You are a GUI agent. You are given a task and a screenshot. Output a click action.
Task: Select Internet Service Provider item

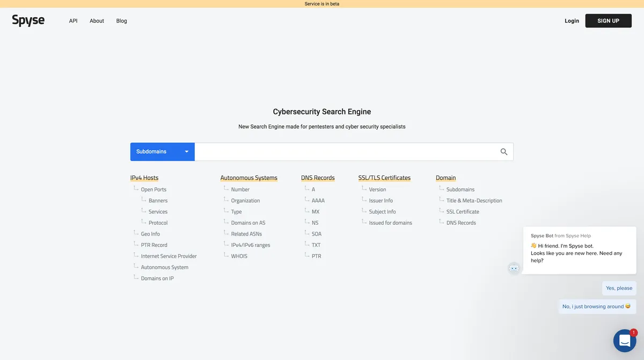click(x=169, y=256)
